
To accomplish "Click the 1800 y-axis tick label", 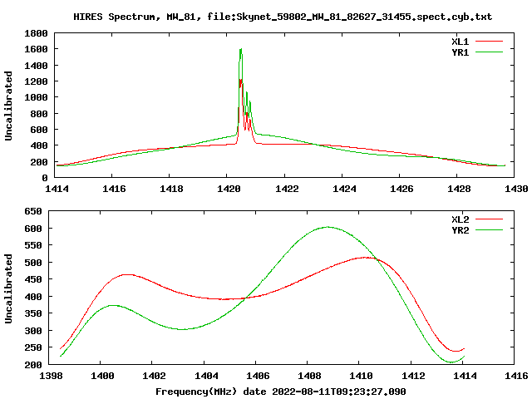I will 36,33.
